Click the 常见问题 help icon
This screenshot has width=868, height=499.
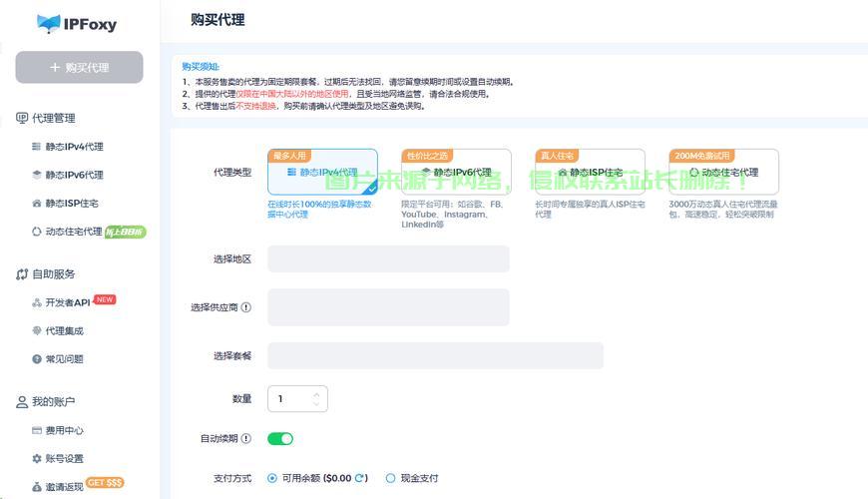(37, 359)
